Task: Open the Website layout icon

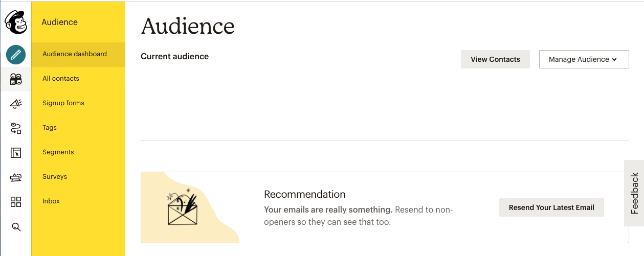Action: click(x=16, y=153)
